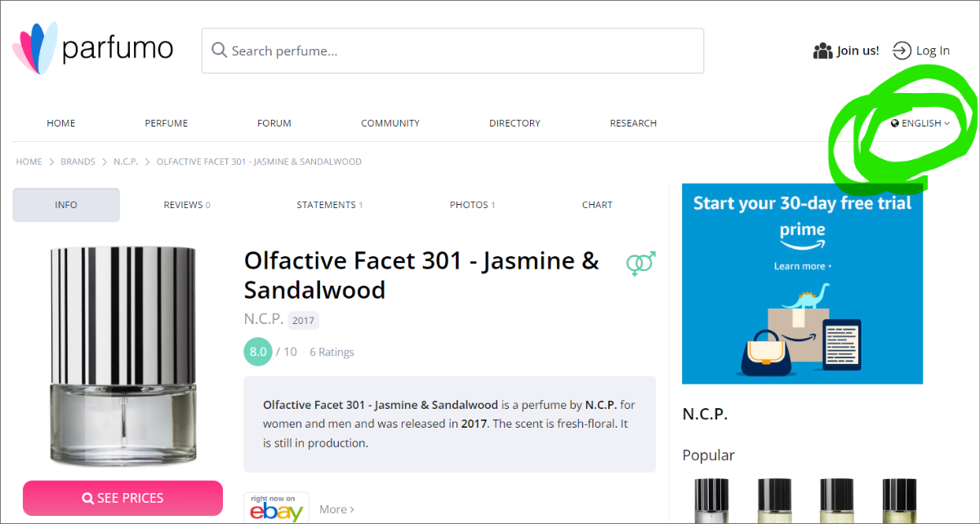Click the 2017 release year tag
980x524 pixels.
coord(303,321)
